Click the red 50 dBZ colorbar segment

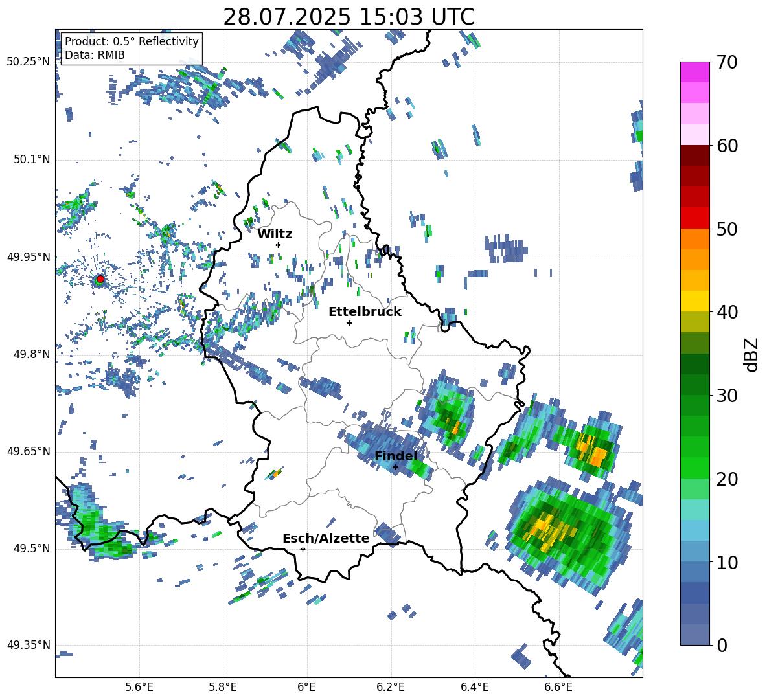[x=694, y=218]
